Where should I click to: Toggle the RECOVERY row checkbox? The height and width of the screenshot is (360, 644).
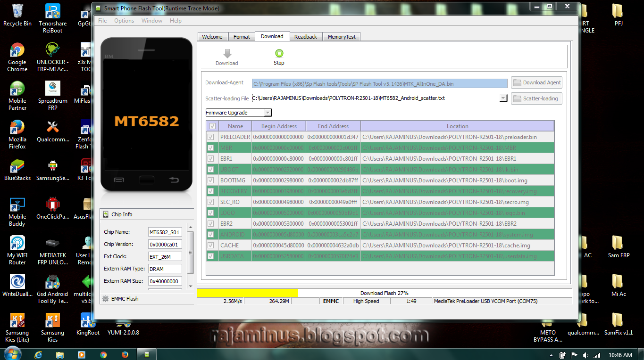[211, 191]
